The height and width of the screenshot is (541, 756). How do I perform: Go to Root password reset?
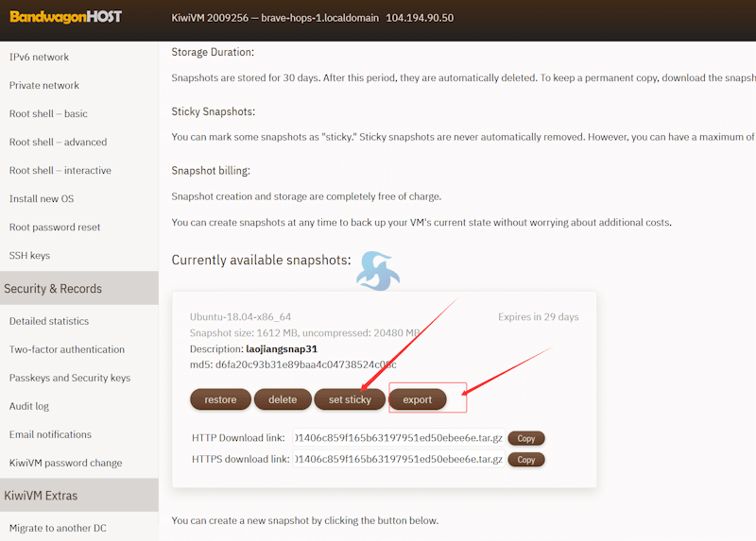click(55, 228)
